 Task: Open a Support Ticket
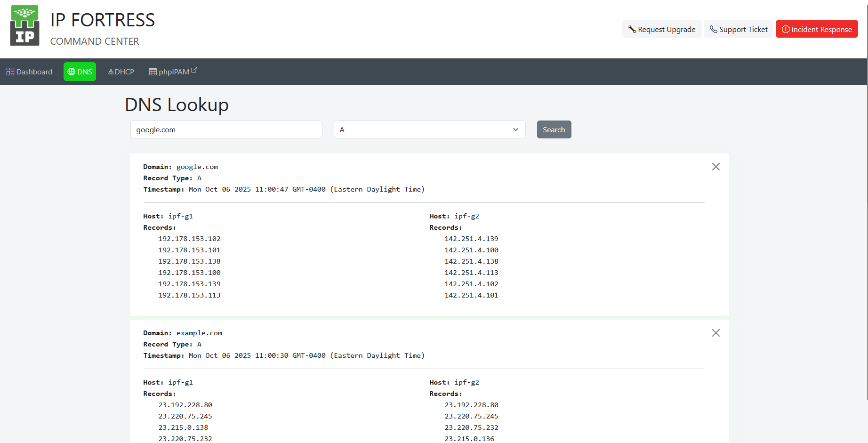739,29
